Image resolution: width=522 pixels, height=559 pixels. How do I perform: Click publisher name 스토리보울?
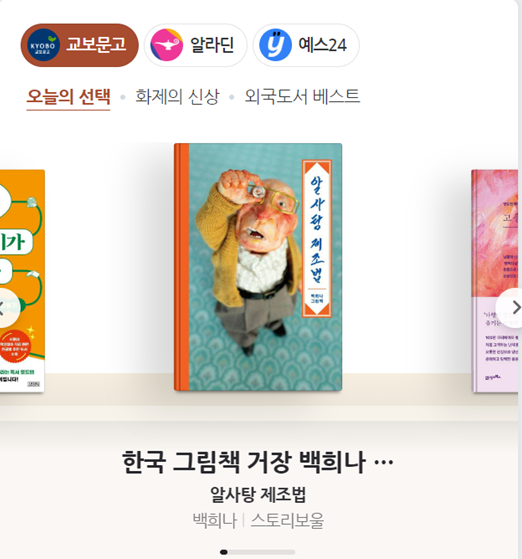pyautogui.click(x=287, y=521)
